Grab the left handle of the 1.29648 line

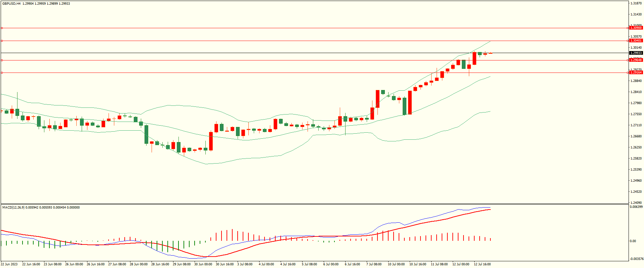tap(2, 60)
